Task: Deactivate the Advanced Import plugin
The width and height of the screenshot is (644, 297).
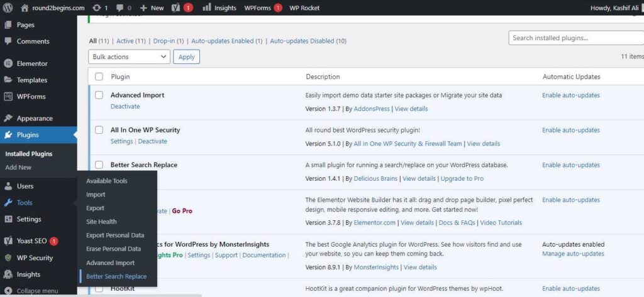Action: click(x=125, y=106)
